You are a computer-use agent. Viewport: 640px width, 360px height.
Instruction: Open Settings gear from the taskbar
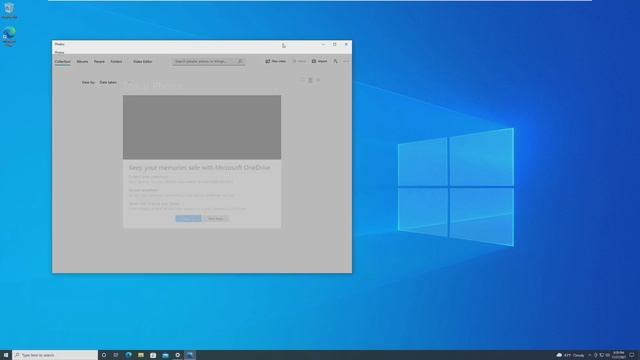pyautogui.click(x=178, y=355)
